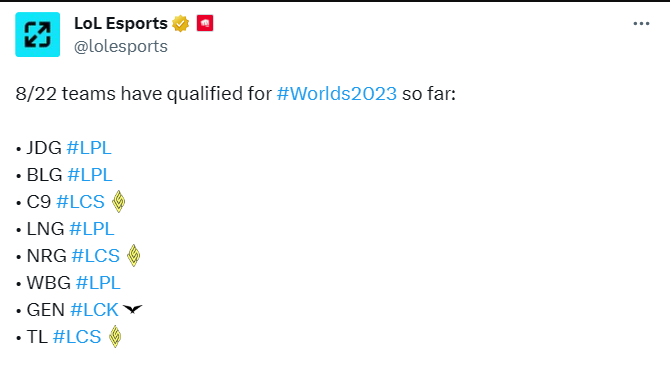Click the LCS logo emoji beside NRG
The width and height of the screenshot is (670, 368).
[134, 256]
